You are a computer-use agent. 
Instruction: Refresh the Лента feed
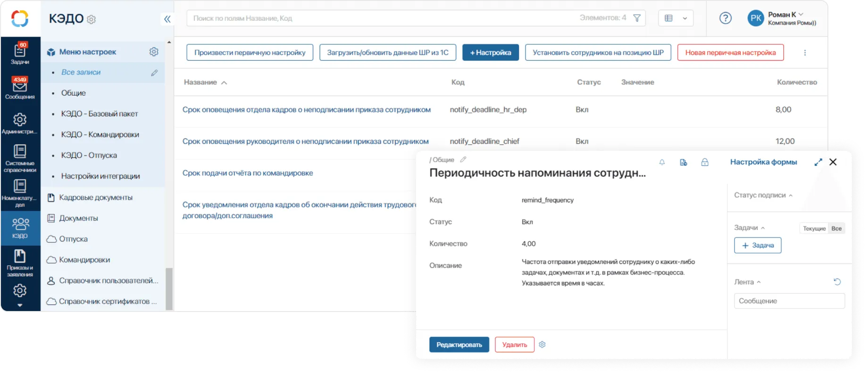click(837, 282)
